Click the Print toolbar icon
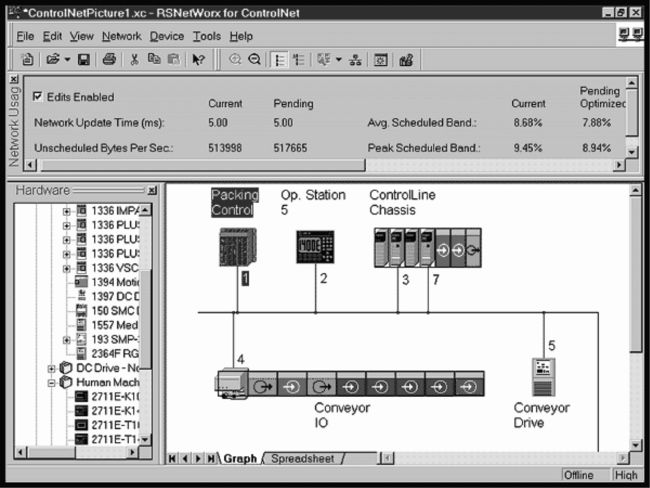The image size is (650, 488). [x=109, y=59]
